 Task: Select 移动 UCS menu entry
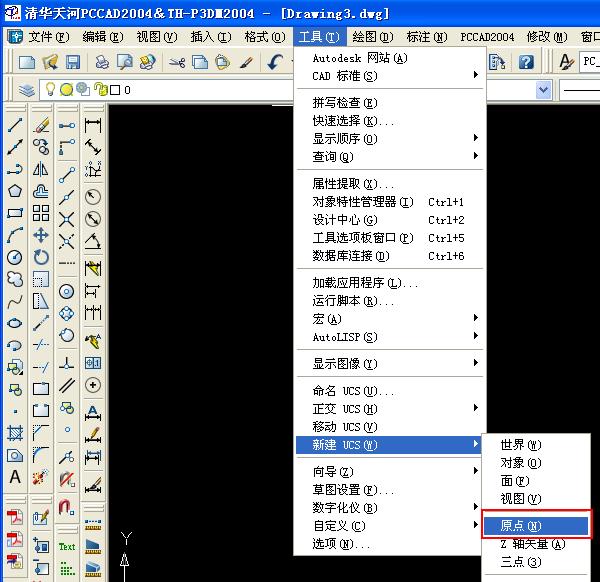point(390,427)
